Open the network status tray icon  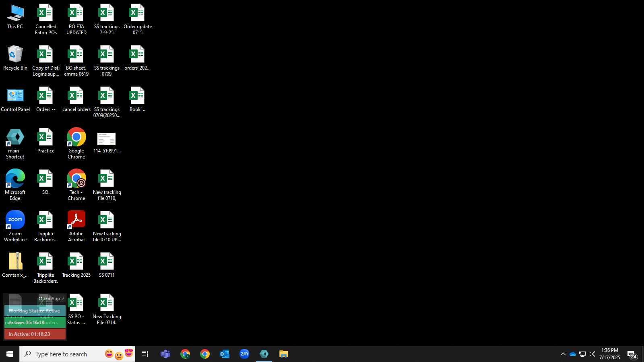point(582,354)
